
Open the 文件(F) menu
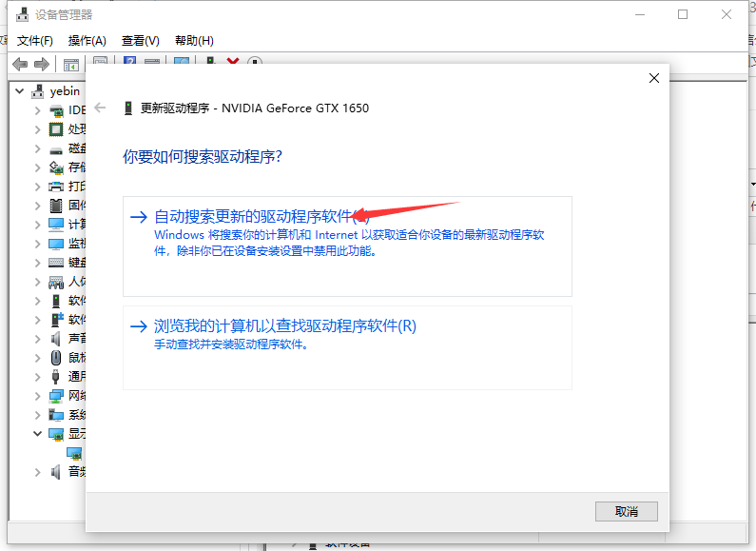coord(35,40)
